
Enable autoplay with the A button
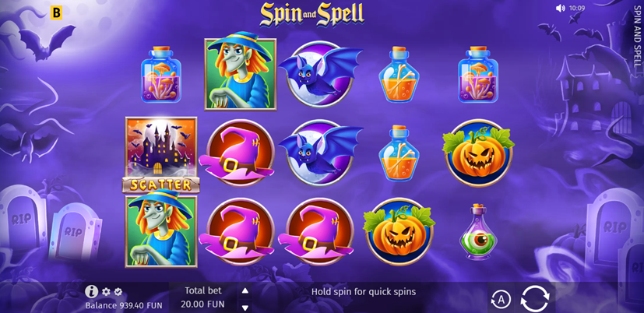point(501,300)
